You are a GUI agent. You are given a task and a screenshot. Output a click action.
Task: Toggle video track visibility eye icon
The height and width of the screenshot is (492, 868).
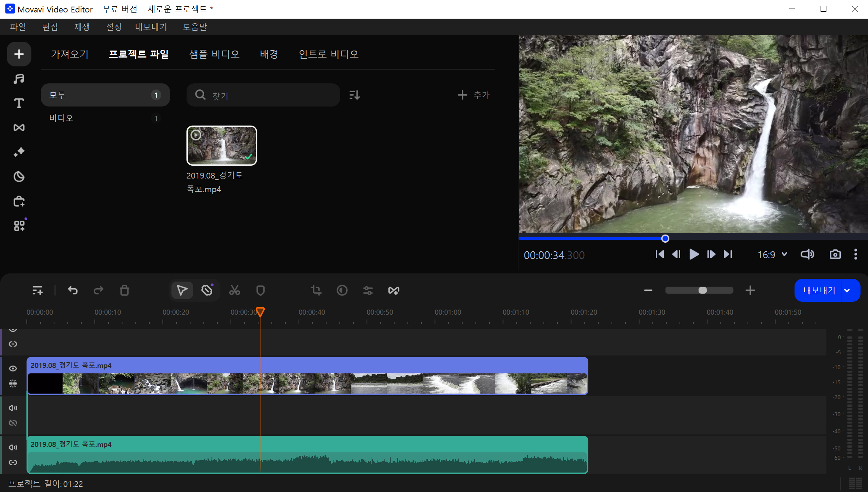[13, 368]
